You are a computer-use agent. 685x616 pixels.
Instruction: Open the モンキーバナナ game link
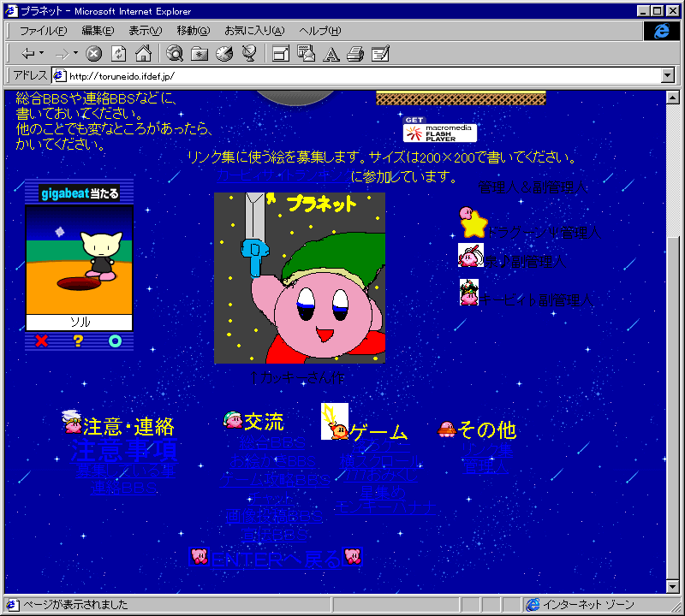coord(386,507)
